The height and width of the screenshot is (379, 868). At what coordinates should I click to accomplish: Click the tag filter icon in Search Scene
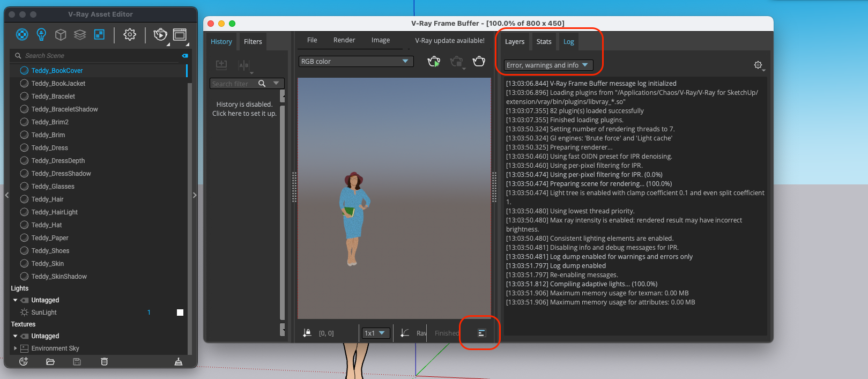click(185, 56)
